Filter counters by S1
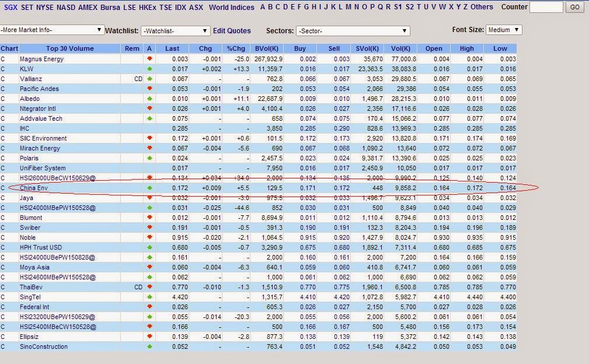Screen dimensions: 589x364 click(x=398, y=7)
